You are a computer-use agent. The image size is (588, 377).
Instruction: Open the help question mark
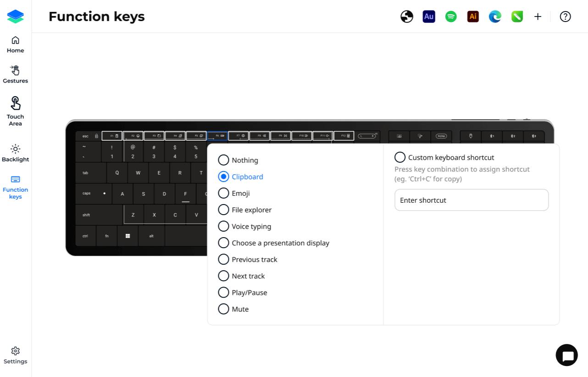(x=566, y=17)
